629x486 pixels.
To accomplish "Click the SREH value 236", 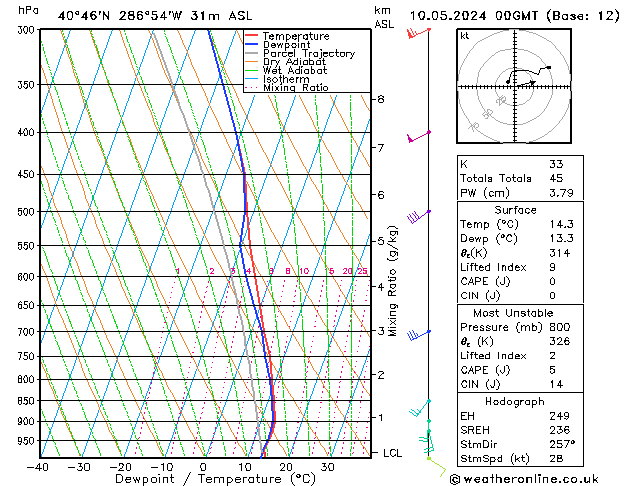I will point(560,430).
